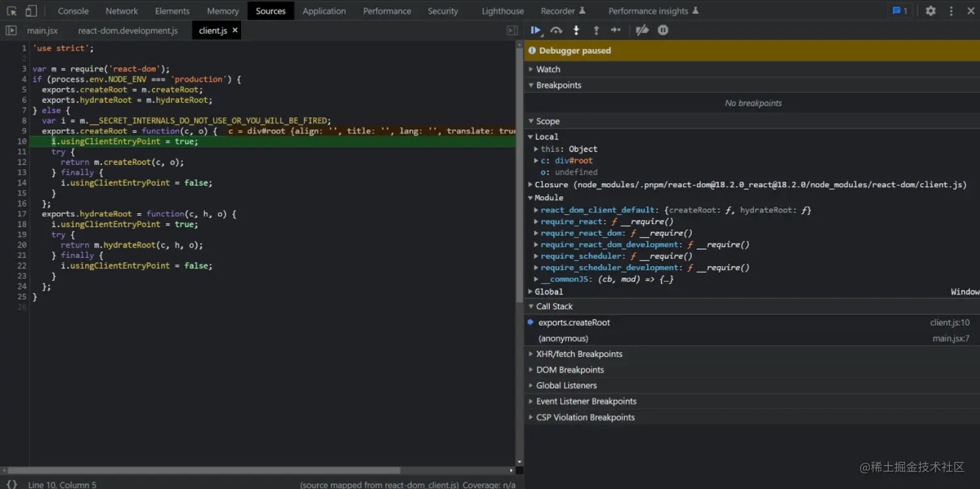Select the react-dom.development.js file tab
This screenshot has width=980, height=489.
click(128, 31)
